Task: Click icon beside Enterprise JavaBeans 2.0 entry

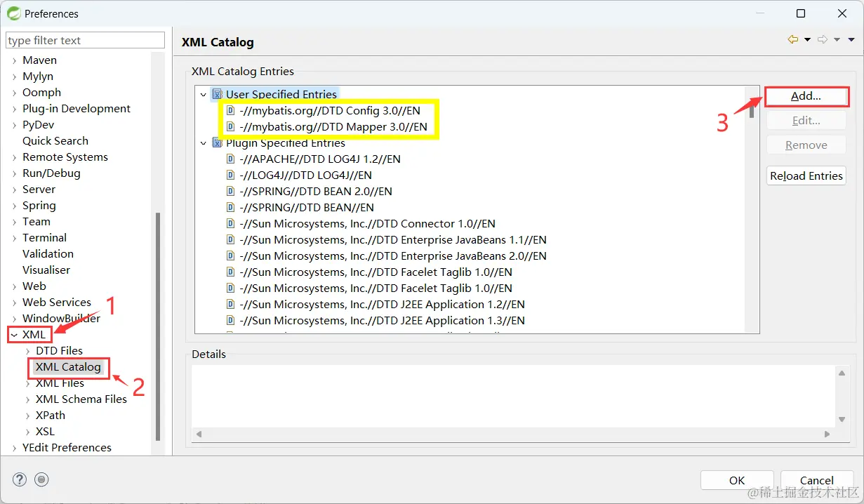Action: coord(230,256)
